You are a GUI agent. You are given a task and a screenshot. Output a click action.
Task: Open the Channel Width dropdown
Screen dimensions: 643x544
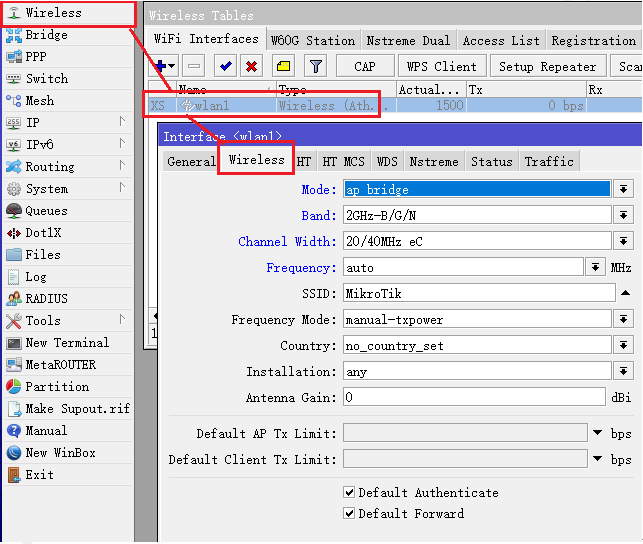click(x=623, y=241)
